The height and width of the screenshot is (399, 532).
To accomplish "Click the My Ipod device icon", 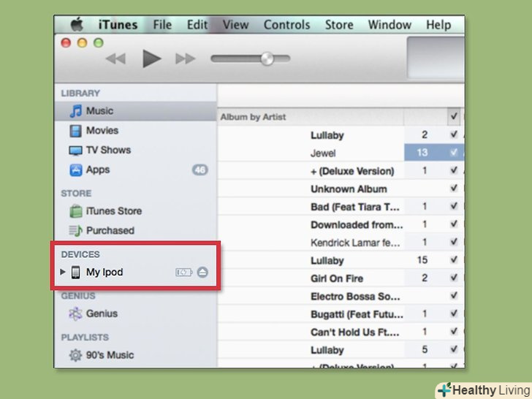I will tap(76, 272).
